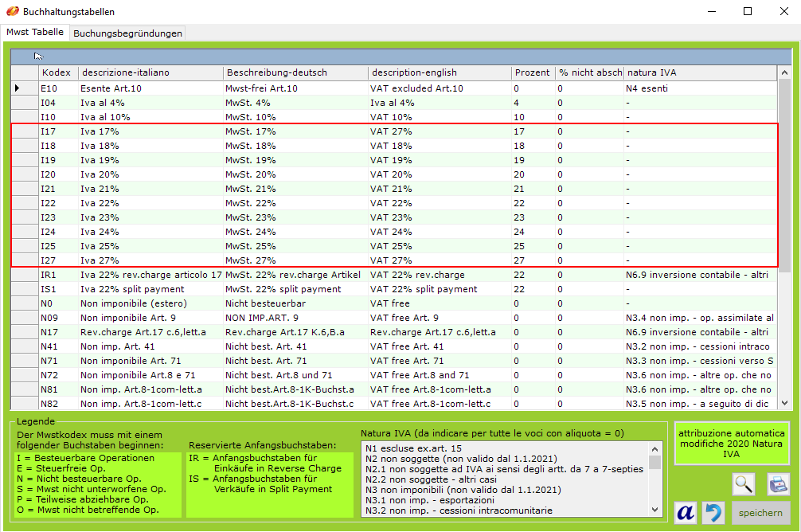The width and height of the screenshot is (801, 532).
Task: Click the Prozent column header
Action: coord(532,72)
